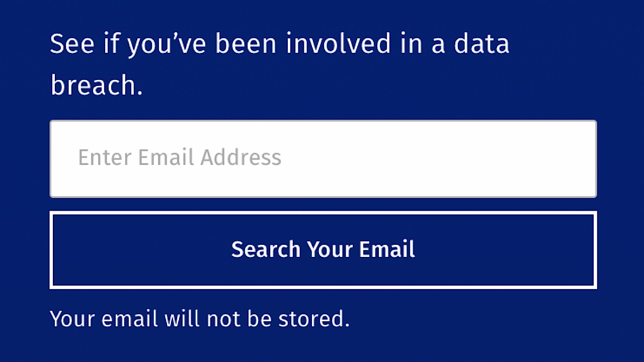Click the right end of the email input
The height and width of the screenshot is (362, 644).
coord(579,158)
